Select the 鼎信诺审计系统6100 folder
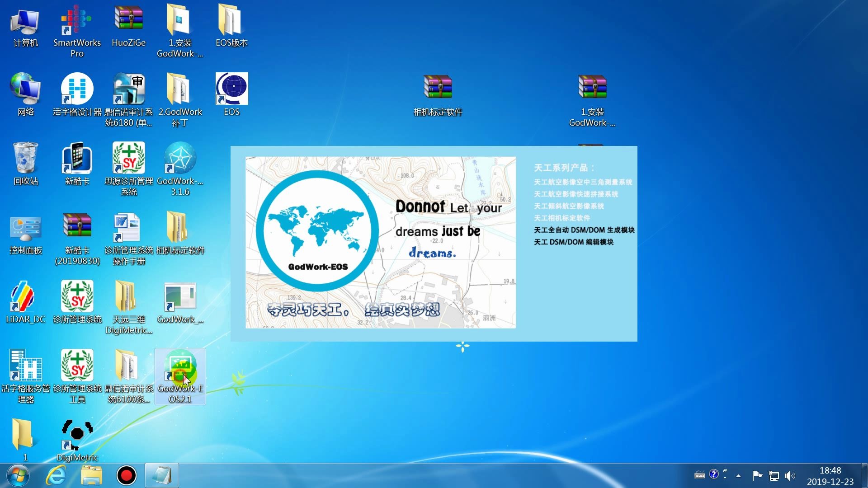 tap(129, 377)
